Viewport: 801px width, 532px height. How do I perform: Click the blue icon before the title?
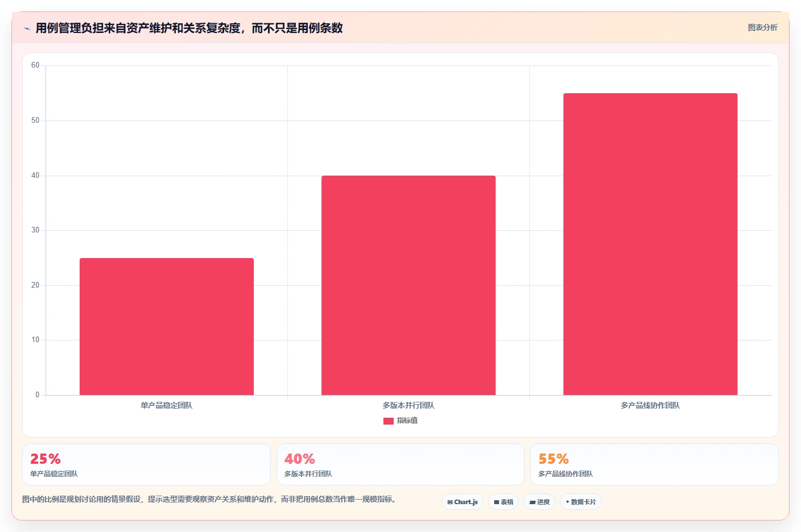coord(27,28)
